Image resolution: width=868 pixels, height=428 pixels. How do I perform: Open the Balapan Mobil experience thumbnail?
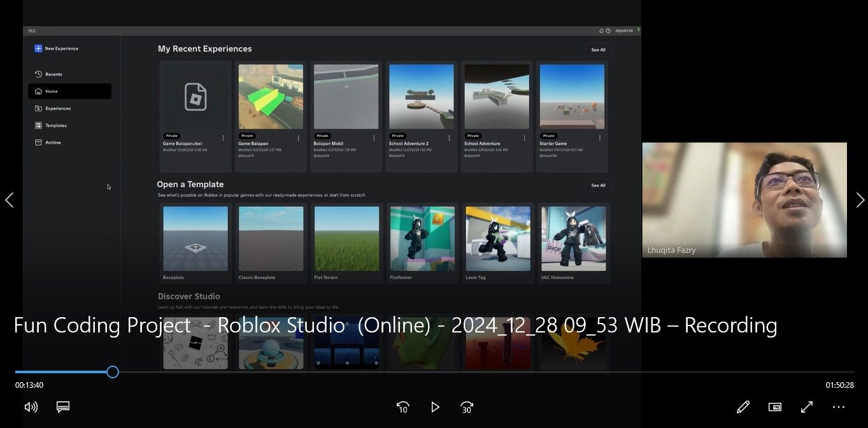[x=346, y=97]
